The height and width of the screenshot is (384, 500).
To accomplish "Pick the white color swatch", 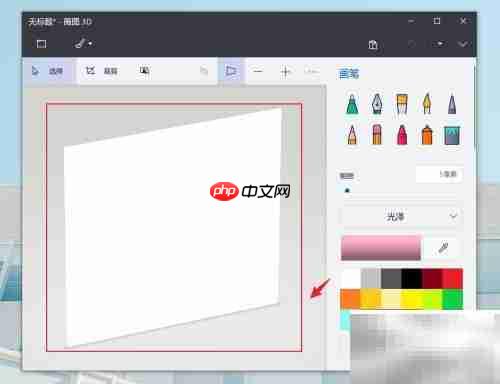I will point(351,279).
